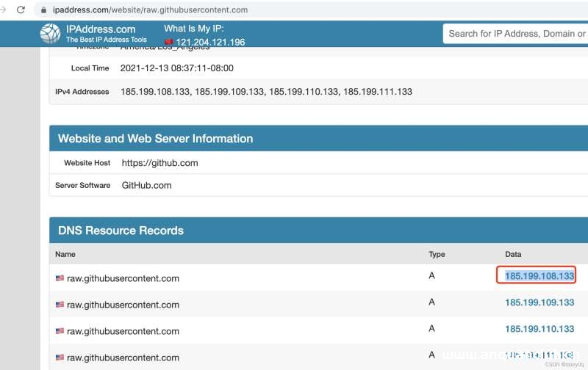
Task: Click the IPAddress.com site title
Action: 101,29
